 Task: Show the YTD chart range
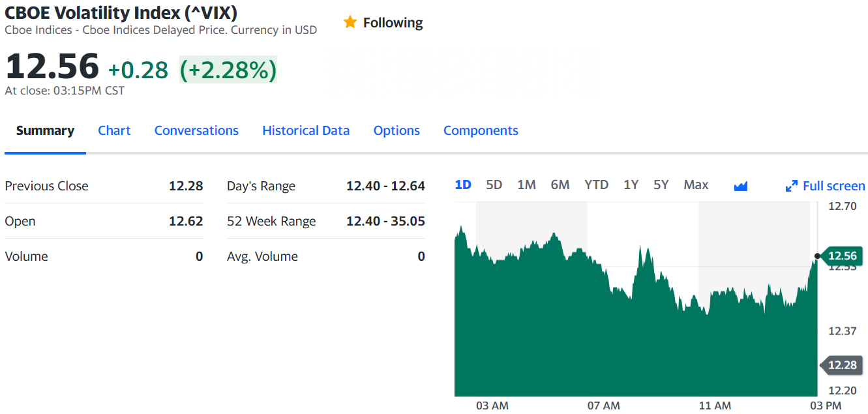point(596,185)
